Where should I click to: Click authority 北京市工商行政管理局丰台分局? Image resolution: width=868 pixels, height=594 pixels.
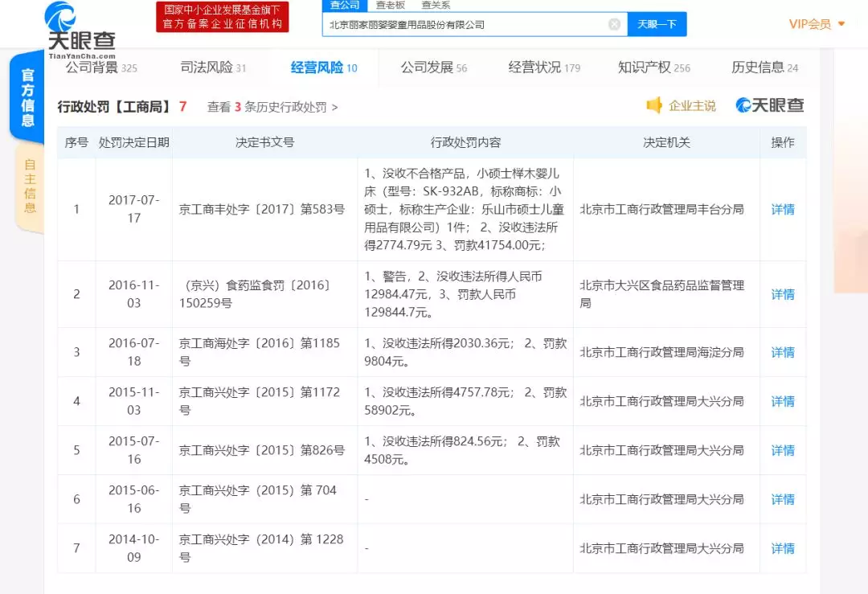pos(661,209)
